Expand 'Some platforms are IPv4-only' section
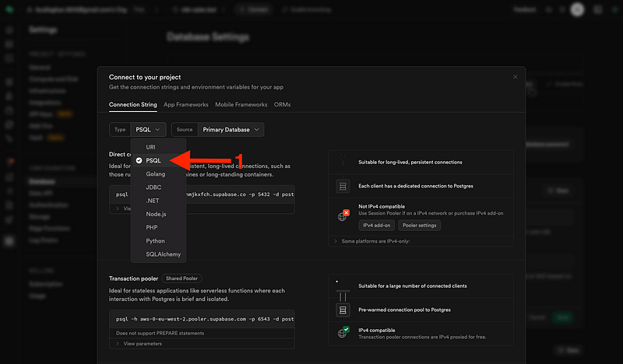The height and width of the screenshot is (364, 623). [371, 241]
